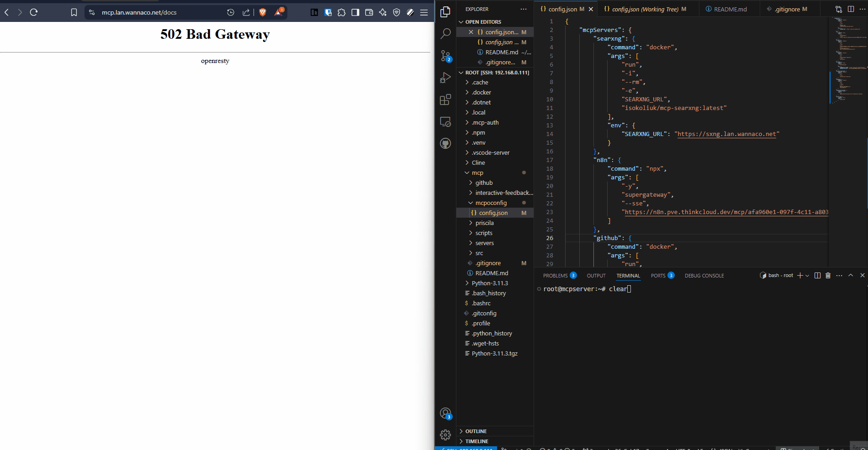Image resolution: width=868 pixels, height=450 pixels.
Task: Select README.md in the mcp folder tree
Action: click(495, 273)
